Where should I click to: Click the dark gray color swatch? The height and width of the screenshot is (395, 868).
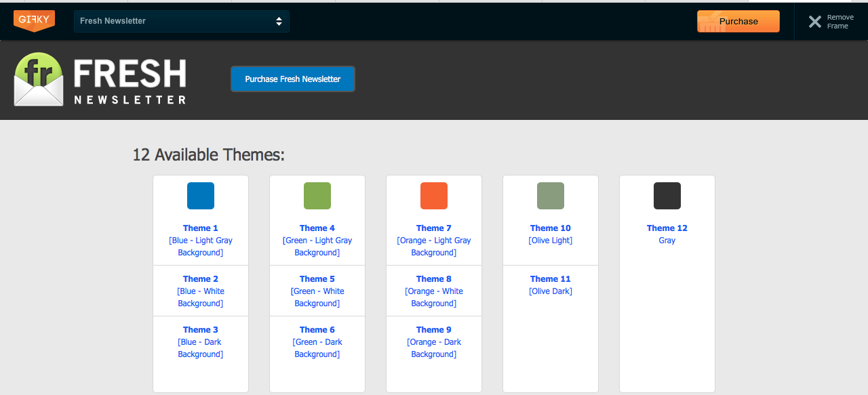coord(667,196)
